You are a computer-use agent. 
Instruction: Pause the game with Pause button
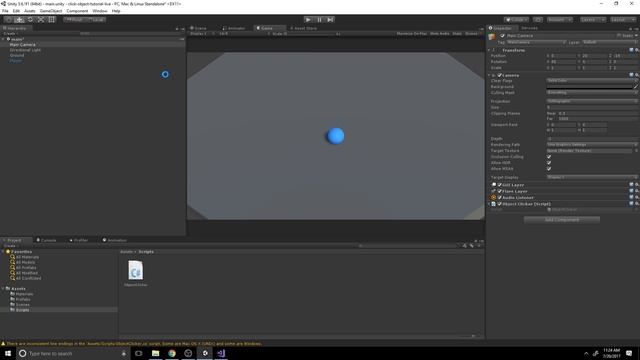(320, 20)
